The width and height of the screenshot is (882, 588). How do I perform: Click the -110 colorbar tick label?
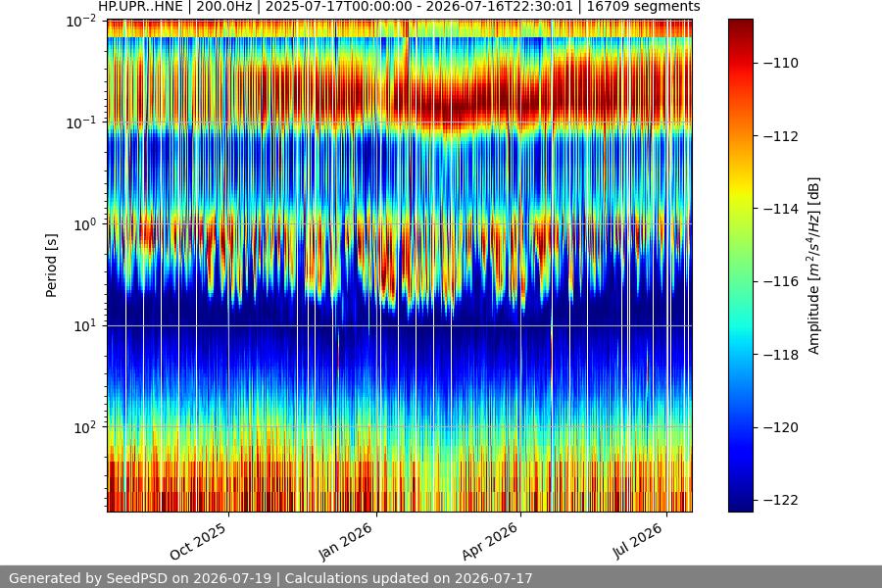tap(781, 63)
